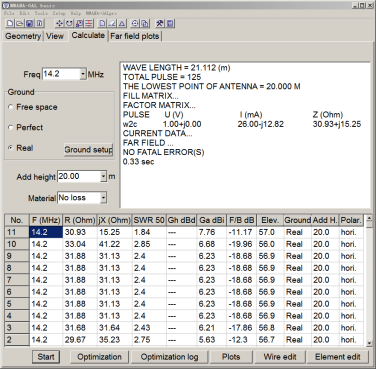Open the File menu
The height and width of the screenshot is (369, 376).
tap(9, 13)
